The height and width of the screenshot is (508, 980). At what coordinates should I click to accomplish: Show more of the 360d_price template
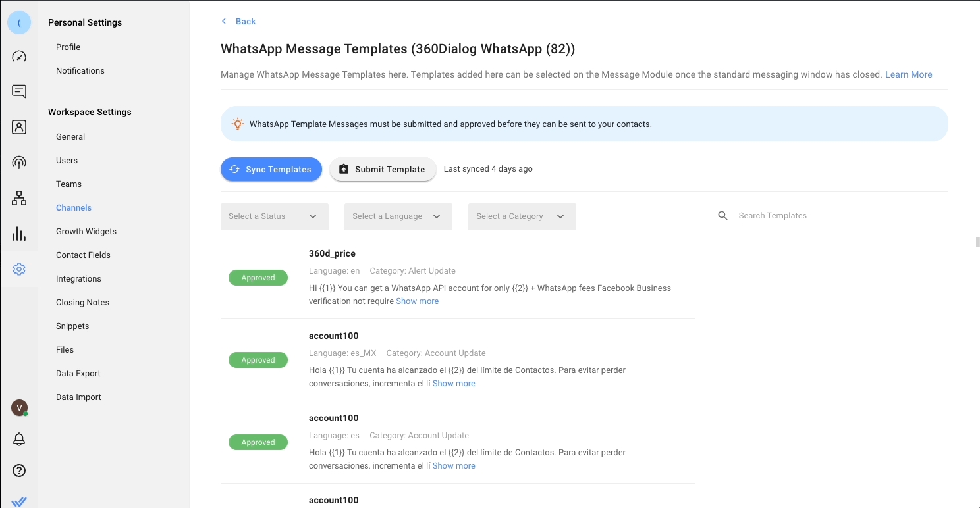pyautogui.click(x=417, y=301)
